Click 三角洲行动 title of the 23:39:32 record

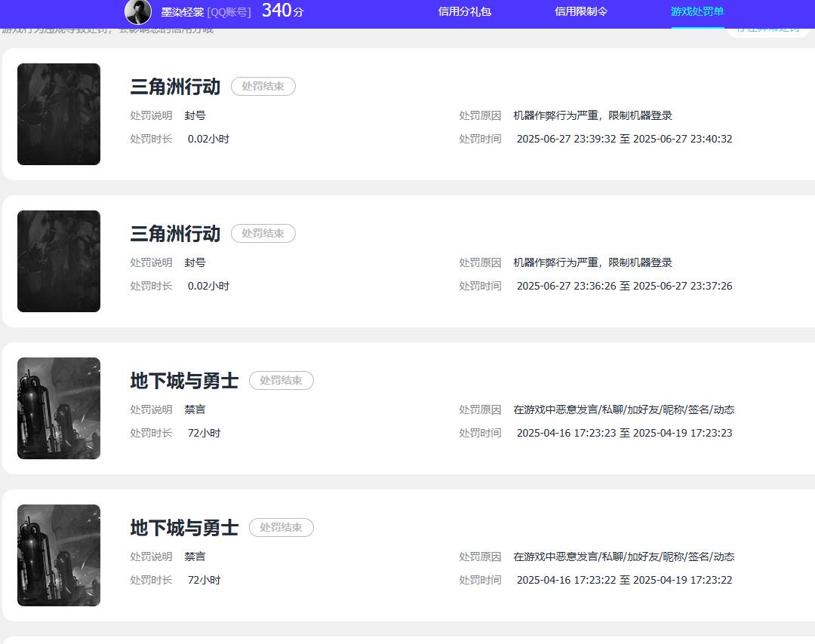click(175, 87)
